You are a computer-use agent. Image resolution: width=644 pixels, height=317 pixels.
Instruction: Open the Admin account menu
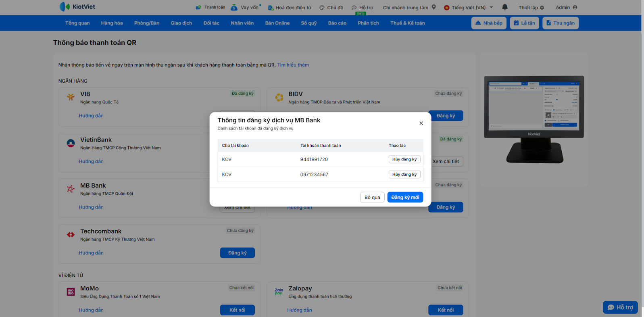point(567,7)
